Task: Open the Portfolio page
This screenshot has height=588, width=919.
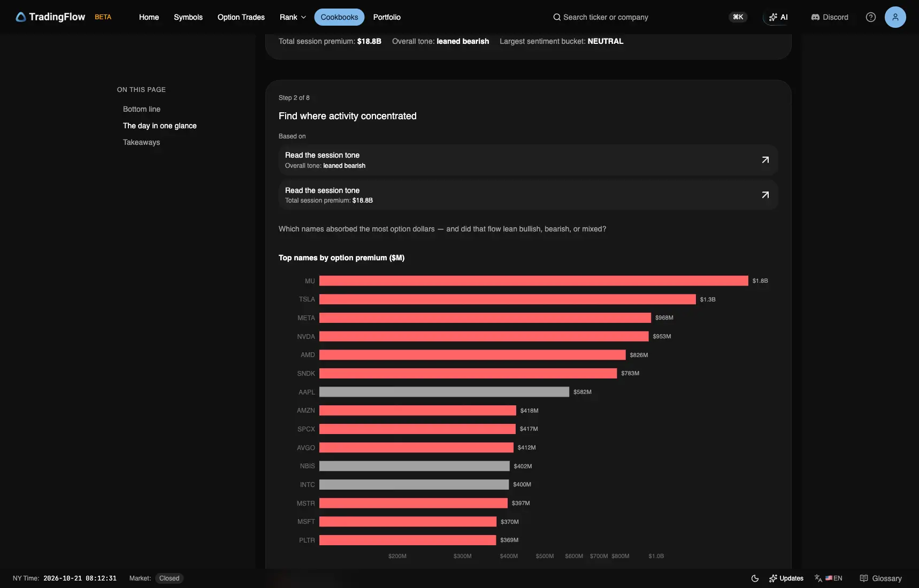Action: pos(387,17)
